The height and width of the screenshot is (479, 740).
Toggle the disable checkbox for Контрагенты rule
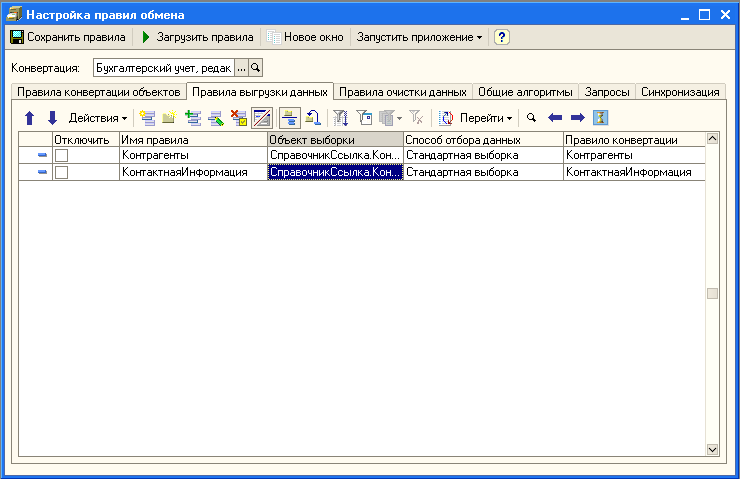click(61, 156)
